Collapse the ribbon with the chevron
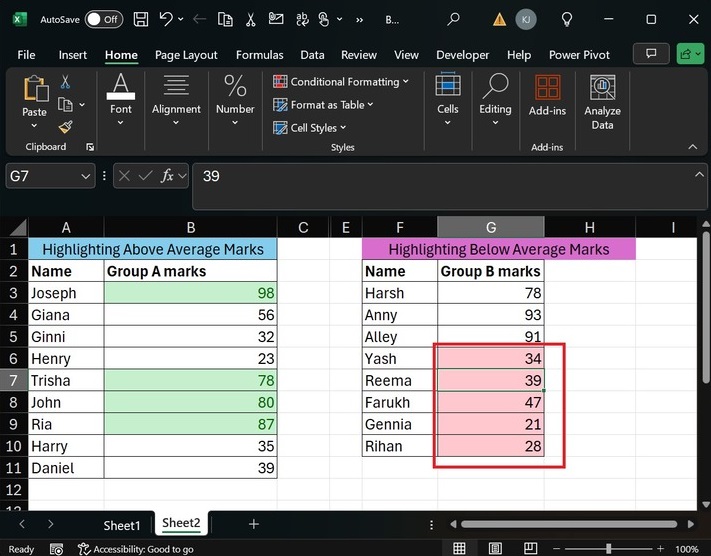Image resolution: width=711 pixels, height=556 pixels. click(x=692, y=146)
